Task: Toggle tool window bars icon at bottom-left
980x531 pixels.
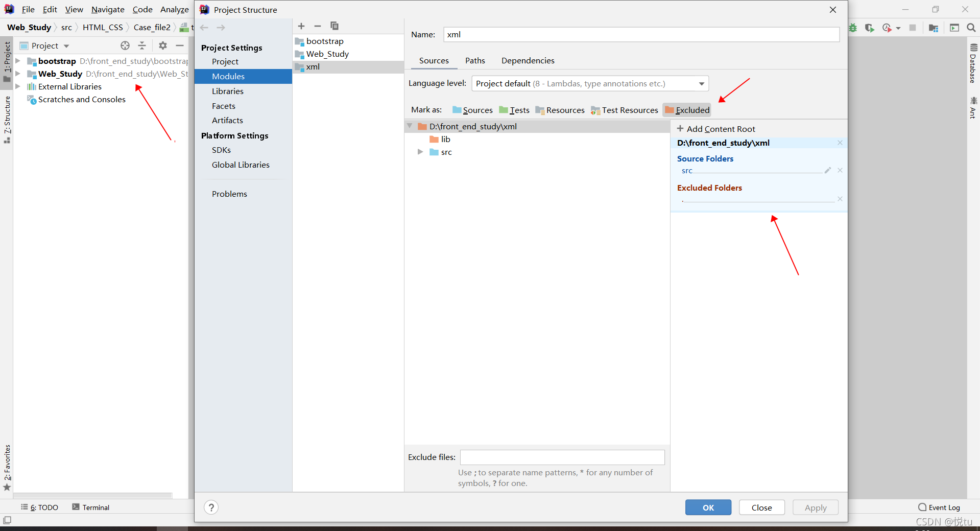Action: tap(7, 520)
